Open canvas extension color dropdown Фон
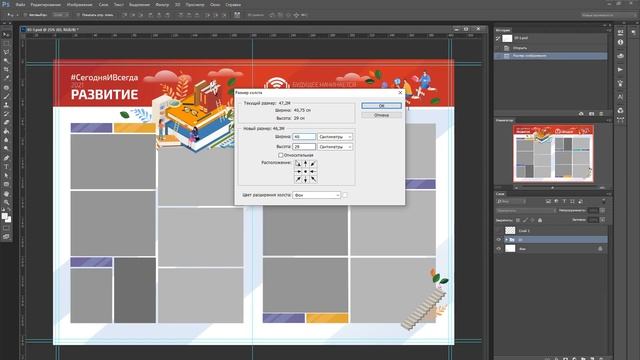This screenshot has width=640, height=360. click(x=316, y=195)
